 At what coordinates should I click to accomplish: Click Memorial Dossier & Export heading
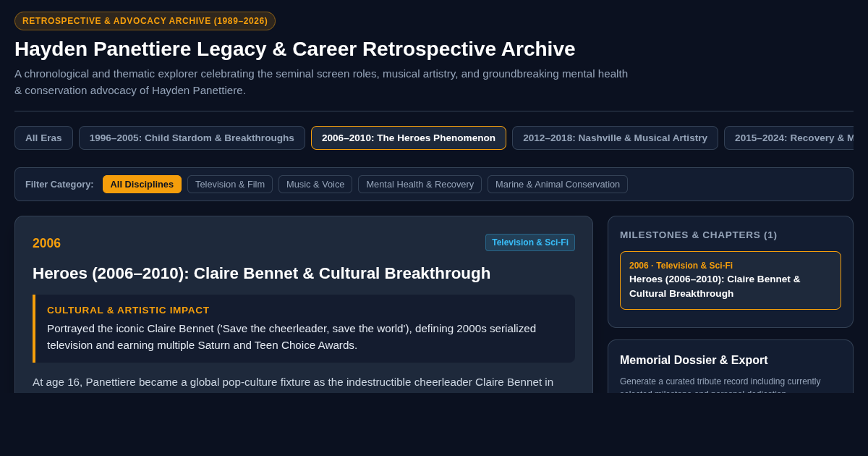click(694, 360)
